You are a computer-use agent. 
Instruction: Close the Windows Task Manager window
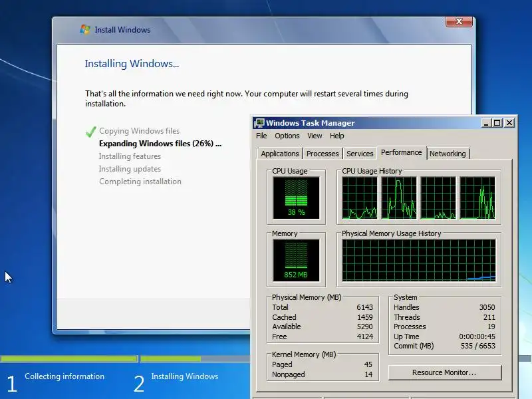click(x=509, y=123)
